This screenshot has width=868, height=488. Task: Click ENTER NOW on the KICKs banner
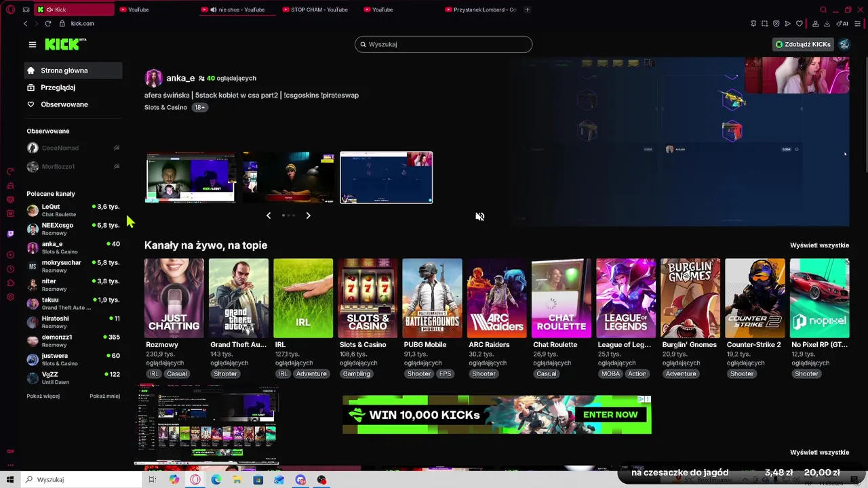coord(610,415)
